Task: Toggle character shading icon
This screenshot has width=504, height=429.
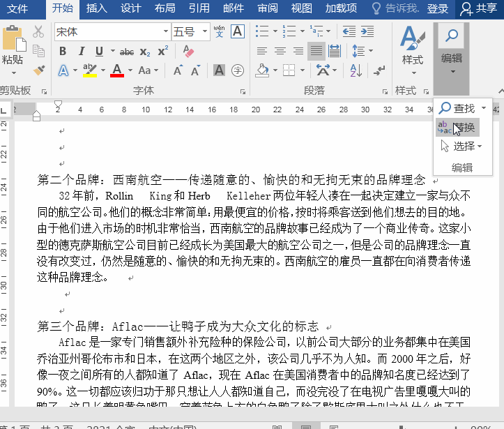Action: tap(219, 70)
